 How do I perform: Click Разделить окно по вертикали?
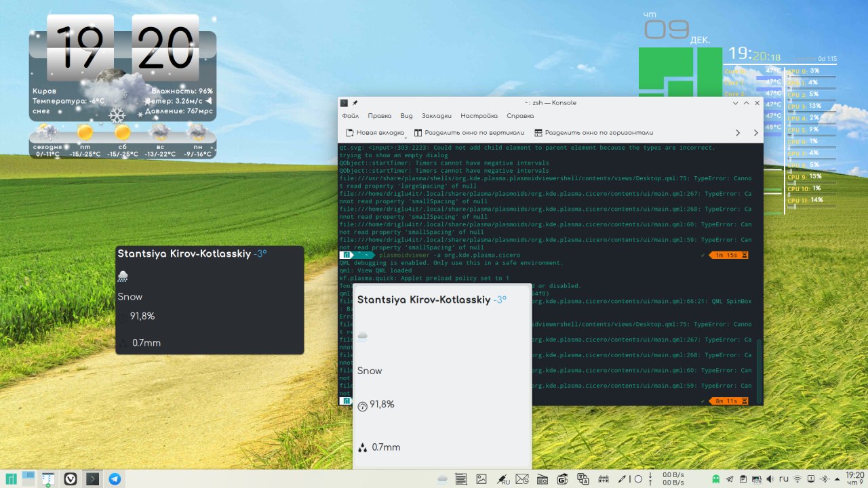(469, 133)
